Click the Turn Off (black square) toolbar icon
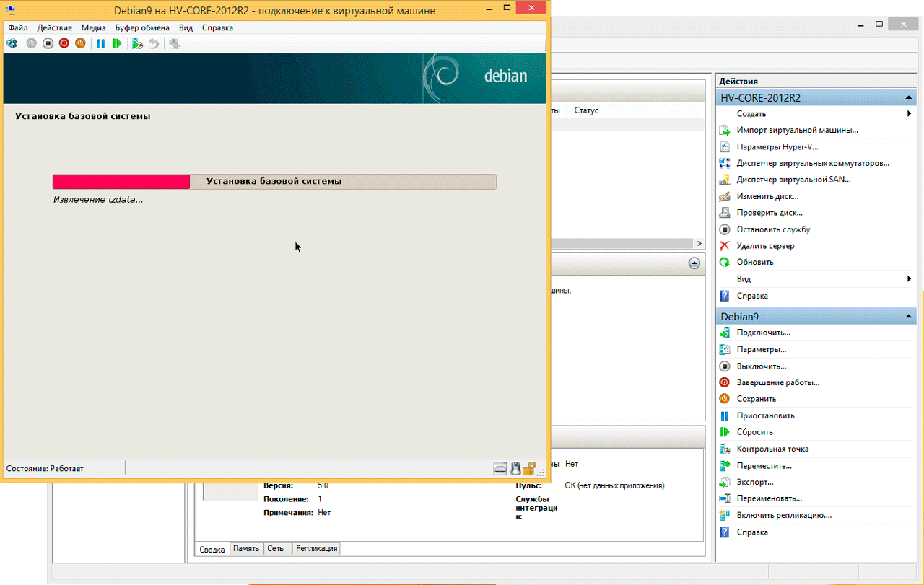924x585 pixels. click(x=48, y=43)
